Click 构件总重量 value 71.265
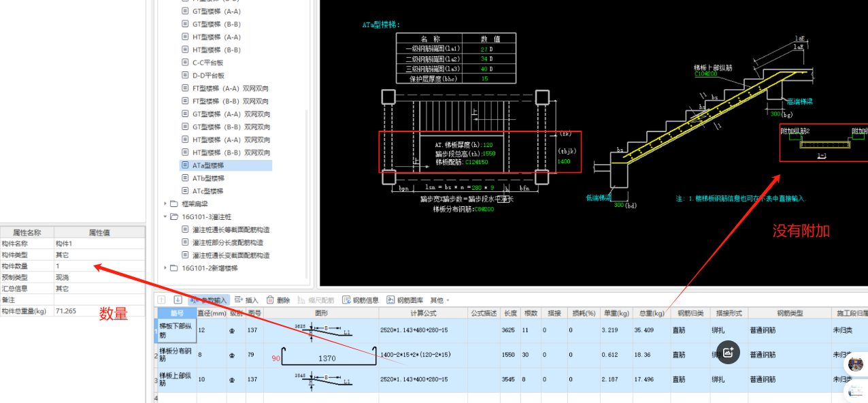The width and height of the screenshot is (868, 403). (99, 311)
